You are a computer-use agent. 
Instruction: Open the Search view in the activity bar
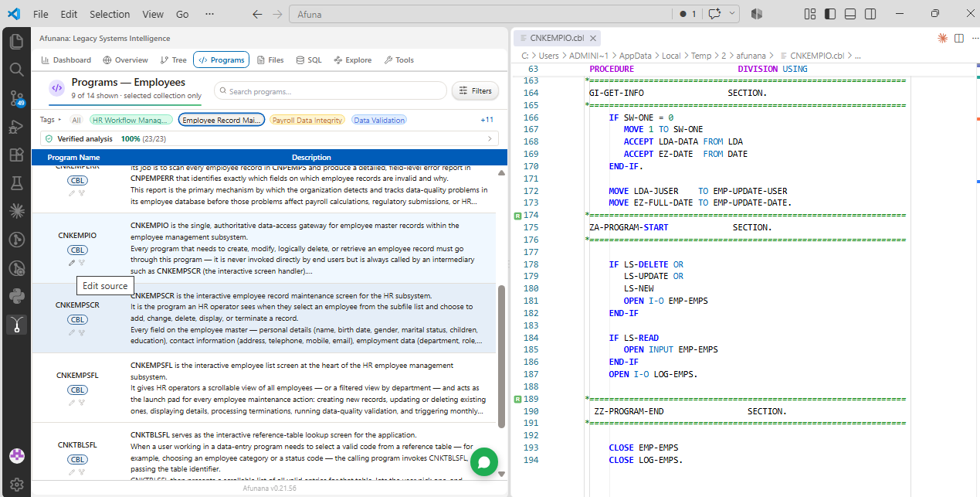pos(15,69)
